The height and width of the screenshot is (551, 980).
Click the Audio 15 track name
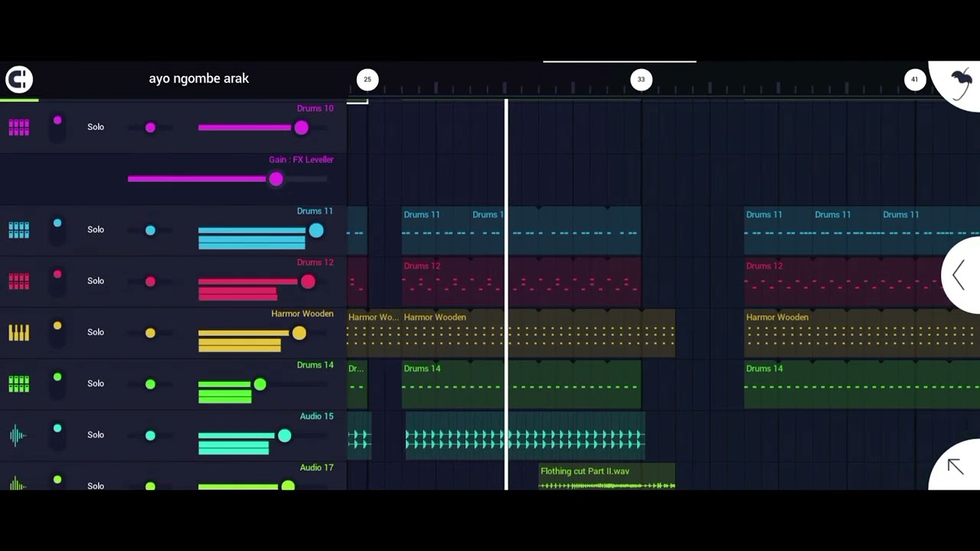coord(316,416)
